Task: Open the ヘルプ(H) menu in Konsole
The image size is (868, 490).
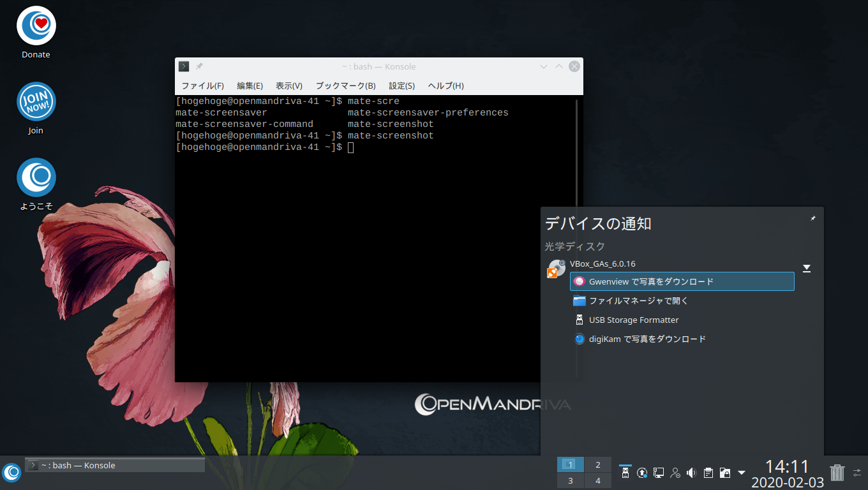Action: 445,85
